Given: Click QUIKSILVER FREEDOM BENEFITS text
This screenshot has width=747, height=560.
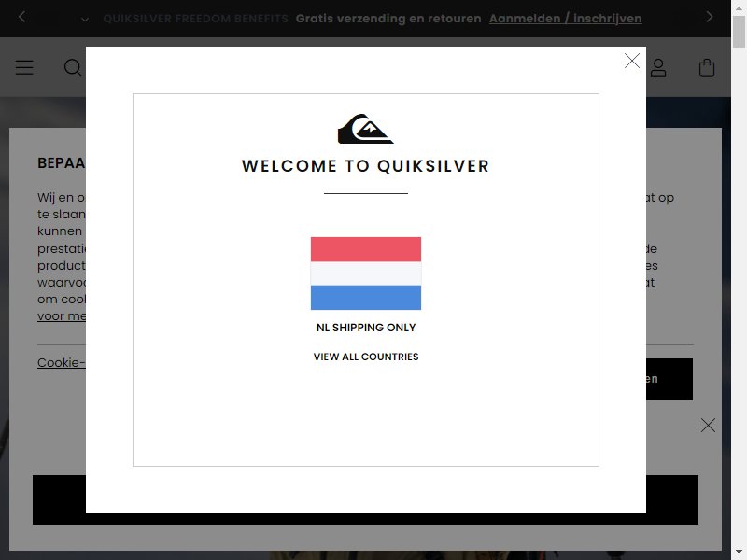Looking at the screenshot, I should click(x=195, y=19).
